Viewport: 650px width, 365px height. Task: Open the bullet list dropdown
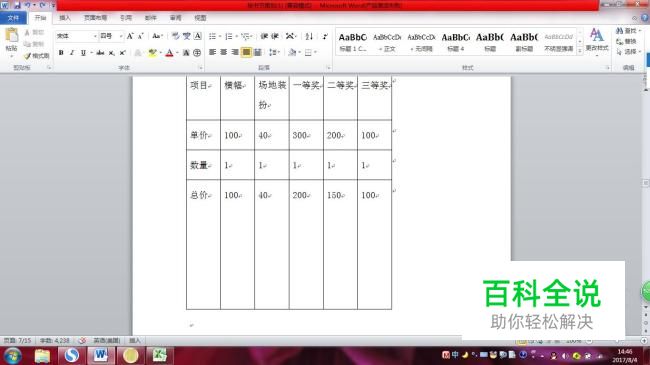point(220,36)
